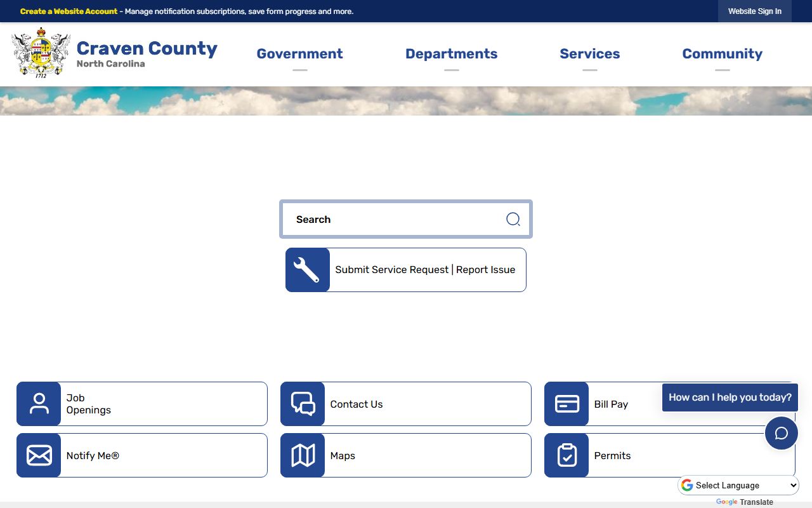Open the Notify Me® link

(x=142, y=455)
